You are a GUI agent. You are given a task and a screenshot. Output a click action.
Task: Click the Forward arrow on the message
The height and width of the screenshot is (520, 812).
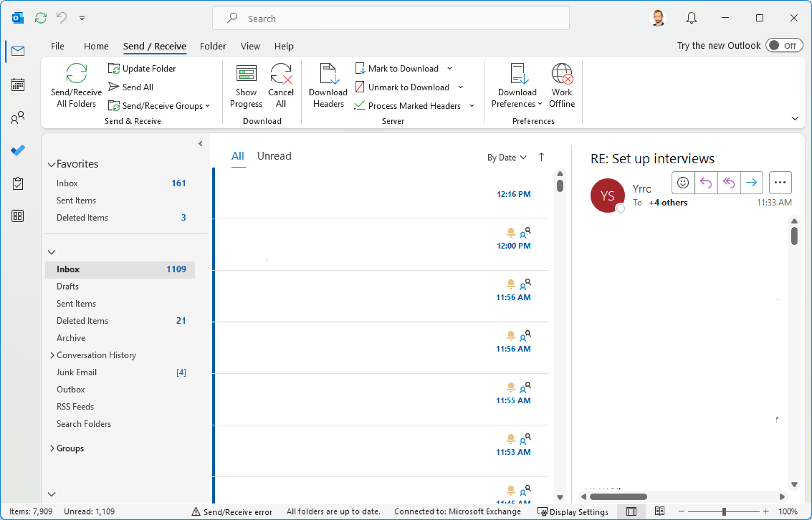click(x=751, y=183)
